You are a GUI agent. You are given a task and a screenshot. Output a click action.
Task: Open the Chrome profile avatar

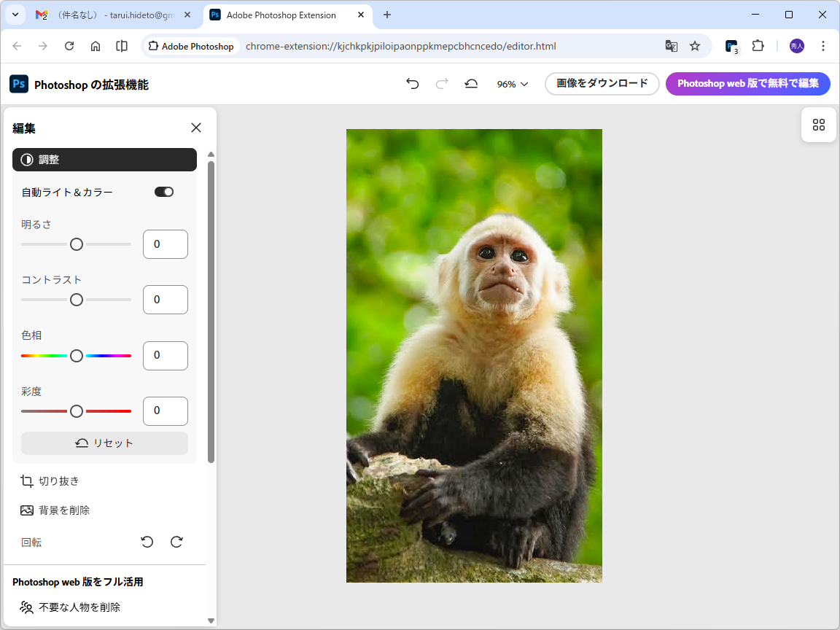796,46
